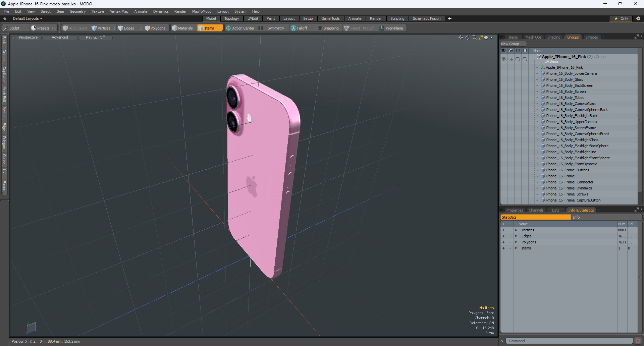Viewport: 644px width, 346px height.
Task: Click the plus beside Vertices statistics
Action: (503, 230)
